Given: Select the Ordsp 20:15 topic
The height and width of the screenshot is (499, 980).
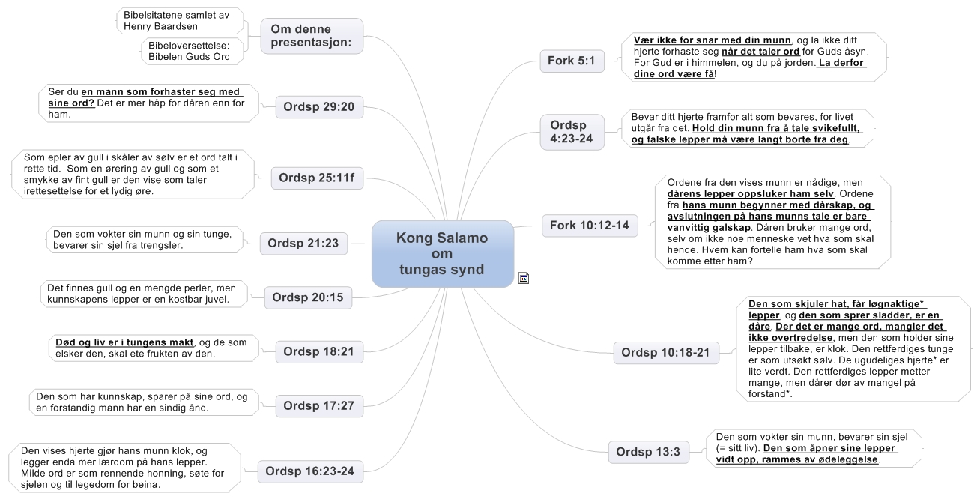Looking at the screenshot, I should 308,297.
